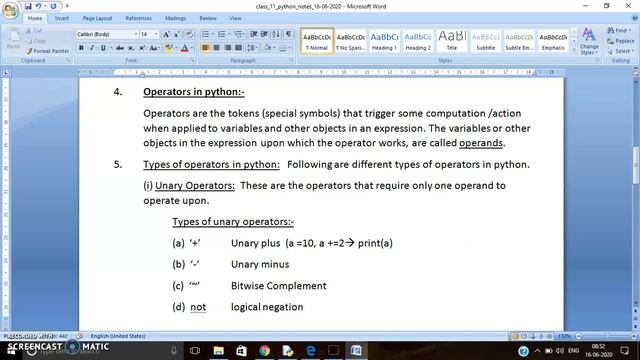
Task: Apply the No Spacing style
Action: pyautogui.click(x=351, y=40)
